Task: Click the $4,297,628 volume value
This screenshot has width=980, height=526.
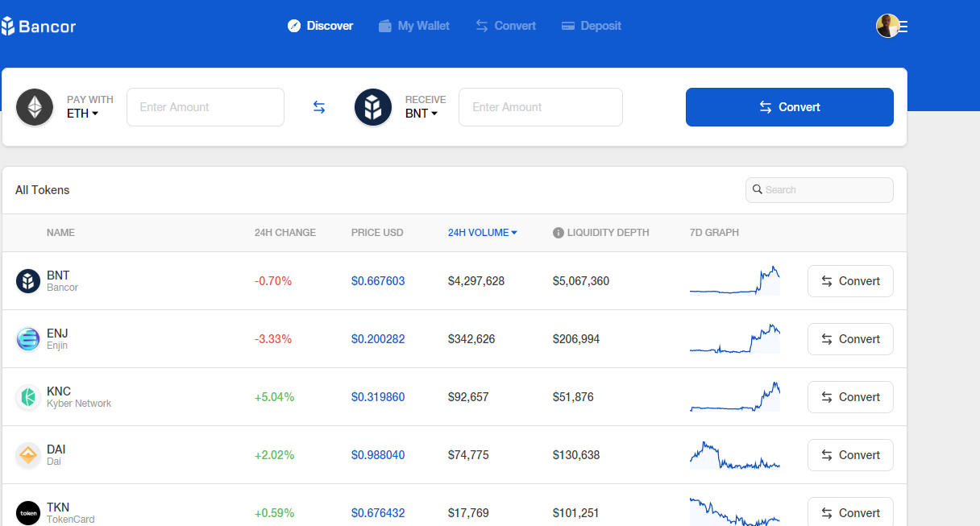Action: point(476,281)
